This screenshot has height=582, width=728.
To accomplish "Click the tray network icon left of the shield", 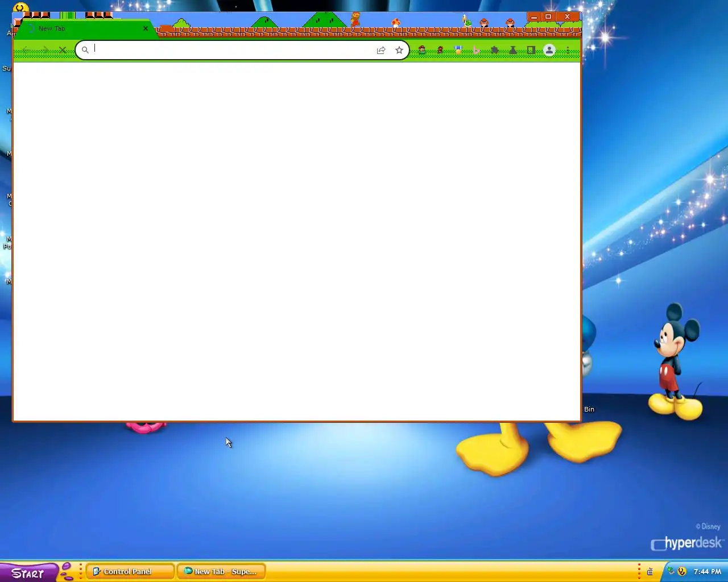I will [x=671, y=571].
